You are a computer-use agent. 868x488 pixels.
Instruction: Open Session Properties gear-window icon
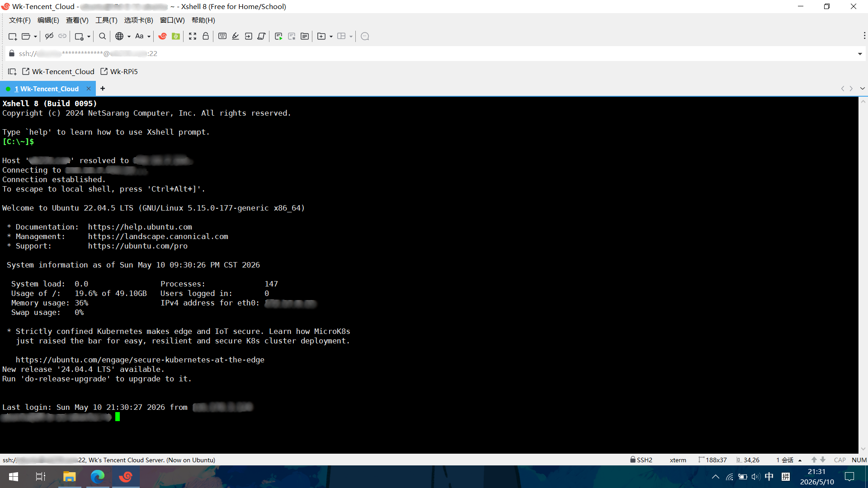[79, 36]
